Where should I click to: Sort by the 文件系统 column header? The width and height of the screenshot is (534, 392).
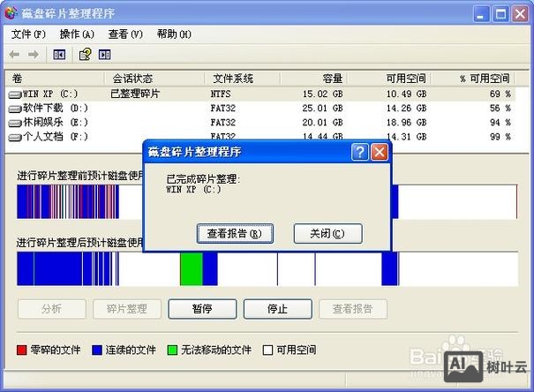coord(242,79)
